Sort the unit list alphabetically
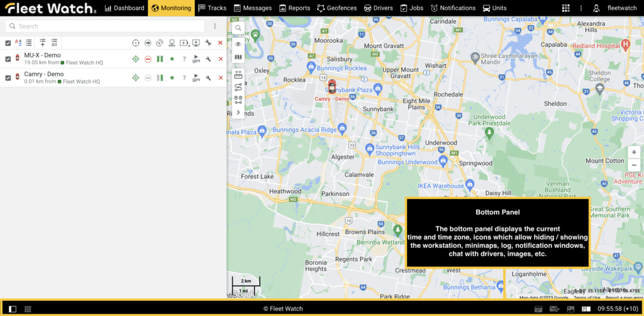Viewport: 644px width, 316px height. point(18,43)
